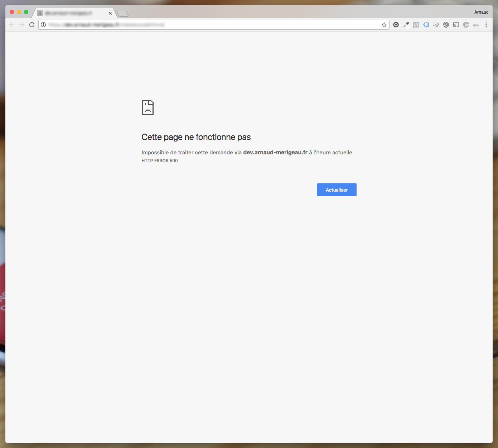Click the forward navigation arrow

coord(22,25)
